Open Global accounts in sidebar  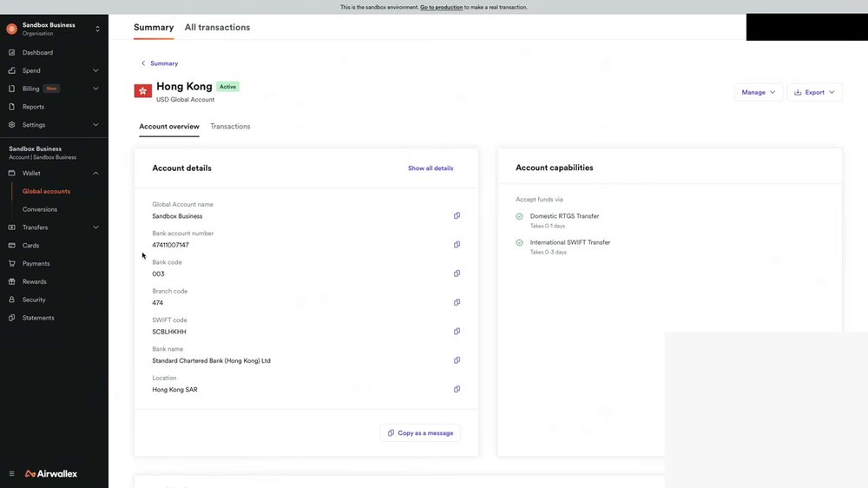[47, 191]
